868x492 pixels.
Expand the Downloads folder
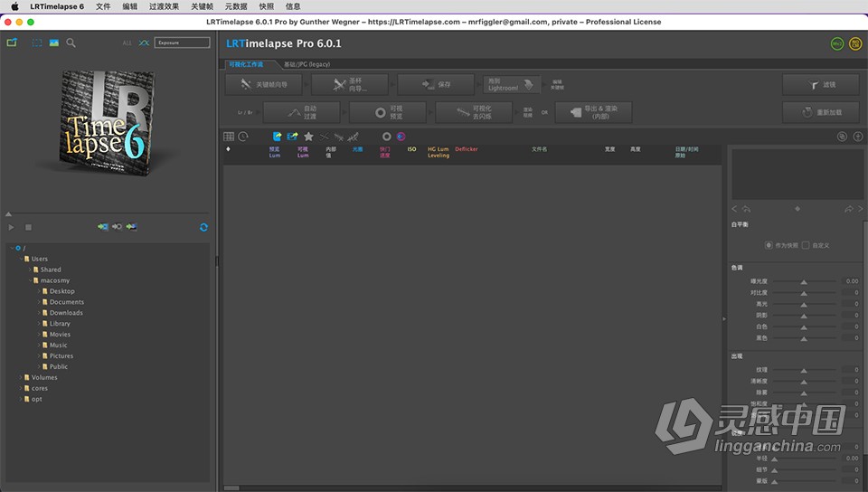coord(39,313)
